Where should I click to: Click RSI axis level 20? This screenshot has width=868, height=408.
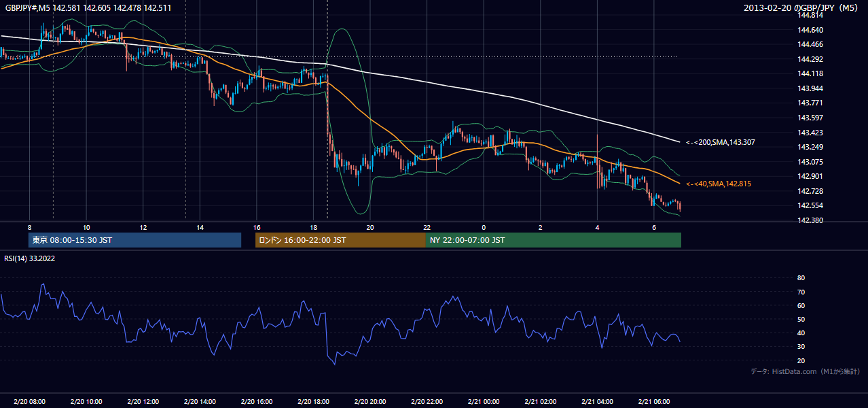(801, 360)
